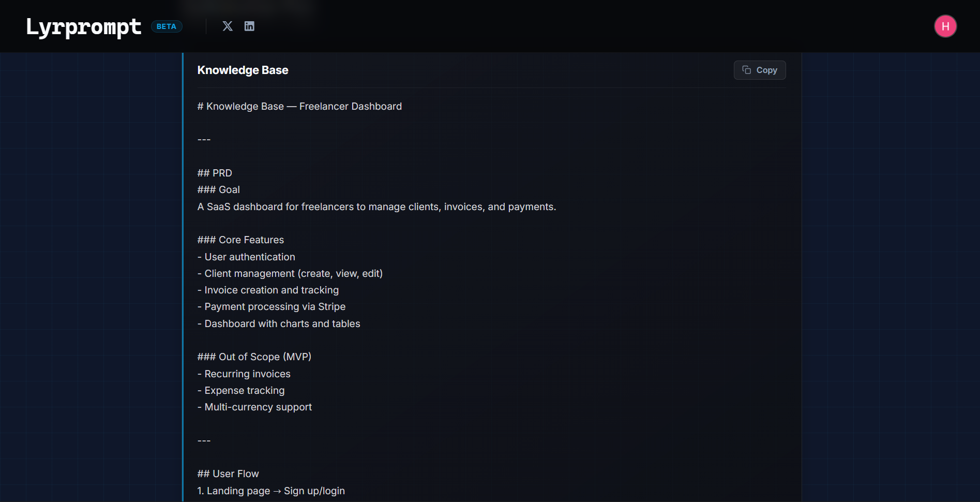Click the Goal subheading under PRD

pos(218,189)
